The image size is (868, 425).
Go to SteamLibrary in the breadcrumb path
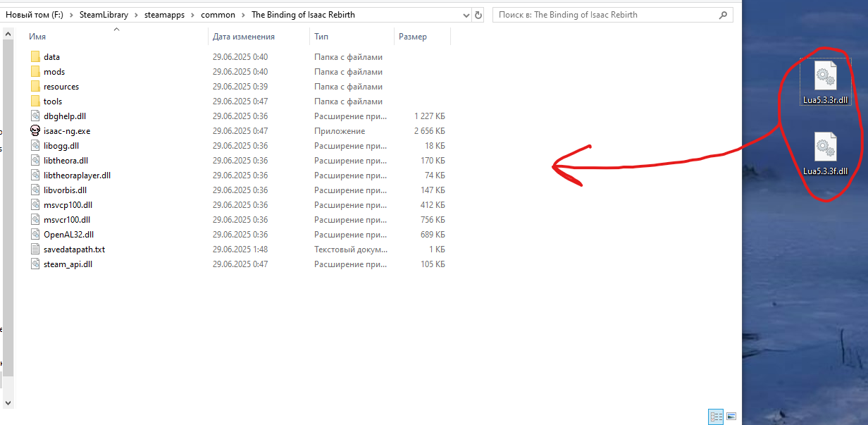click(104, 15)
